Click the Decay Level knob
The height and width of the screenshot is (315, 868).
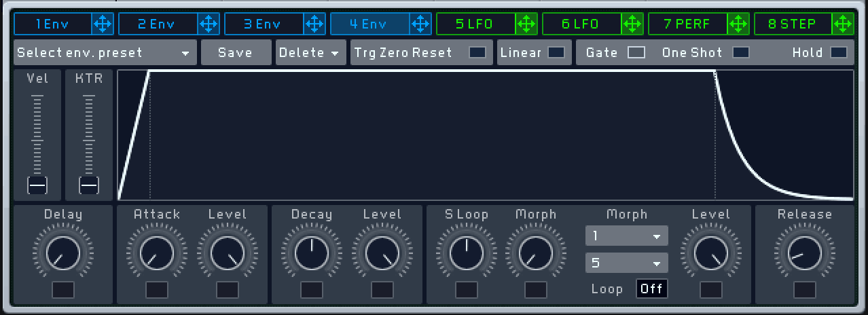(x=382, y=253)
